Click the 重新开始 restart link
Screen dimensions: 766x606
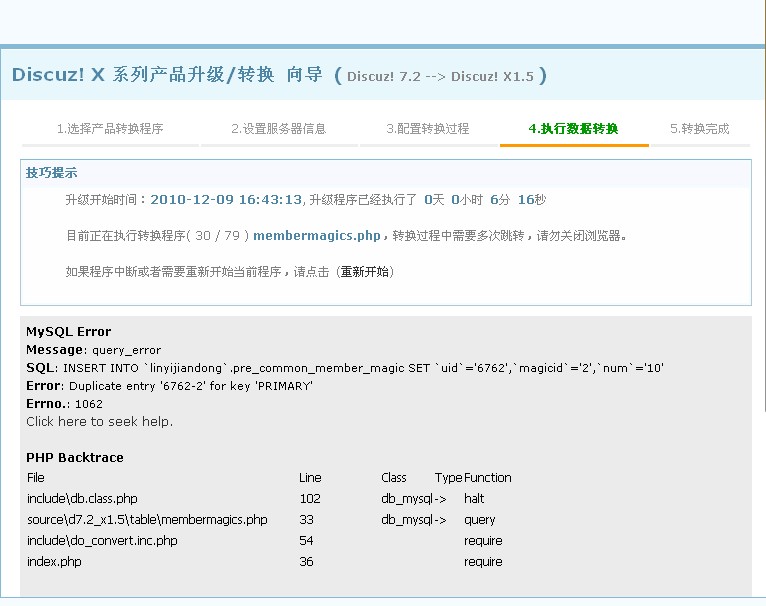pos(364,272)
